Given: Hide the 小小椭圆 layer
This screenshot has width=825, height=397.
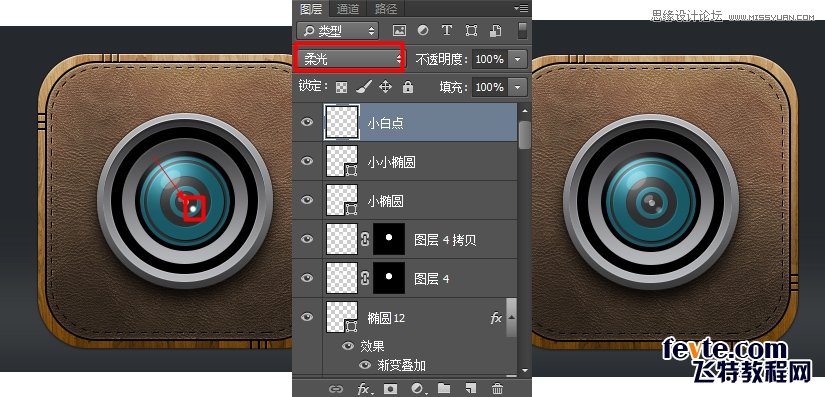Looking at the screenshot, I should pos(307,161).
